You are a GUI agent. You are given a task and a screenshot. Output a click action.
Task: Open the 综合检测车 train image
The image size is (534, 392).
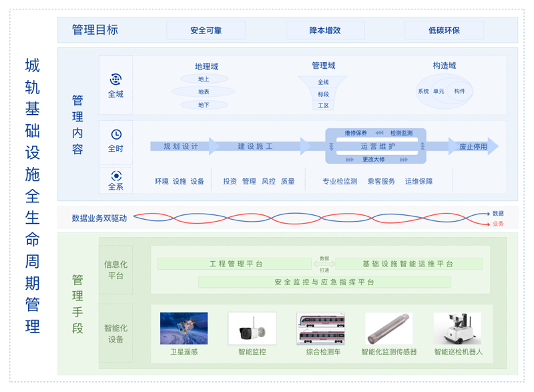321,328
